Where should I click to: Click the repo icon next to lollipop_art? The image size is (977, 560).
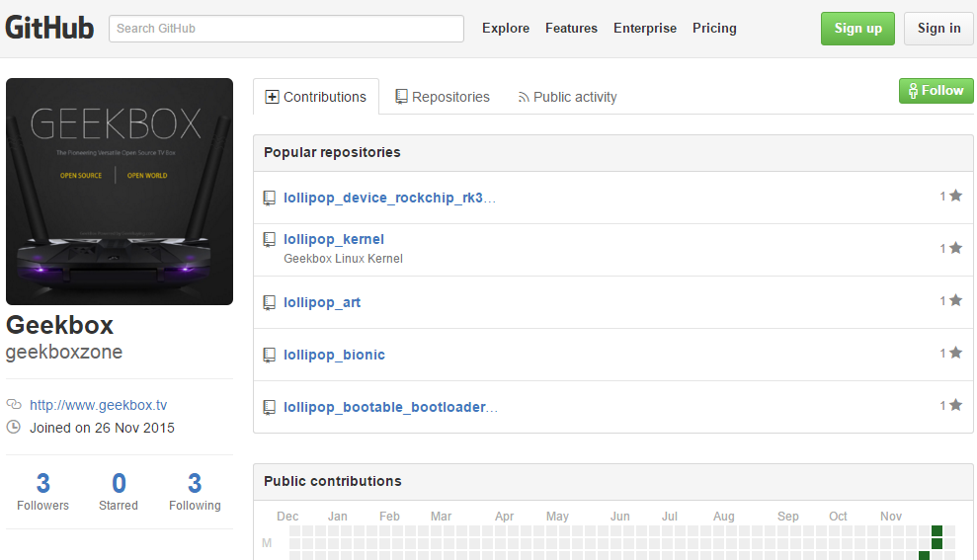(x=269, y=303)
